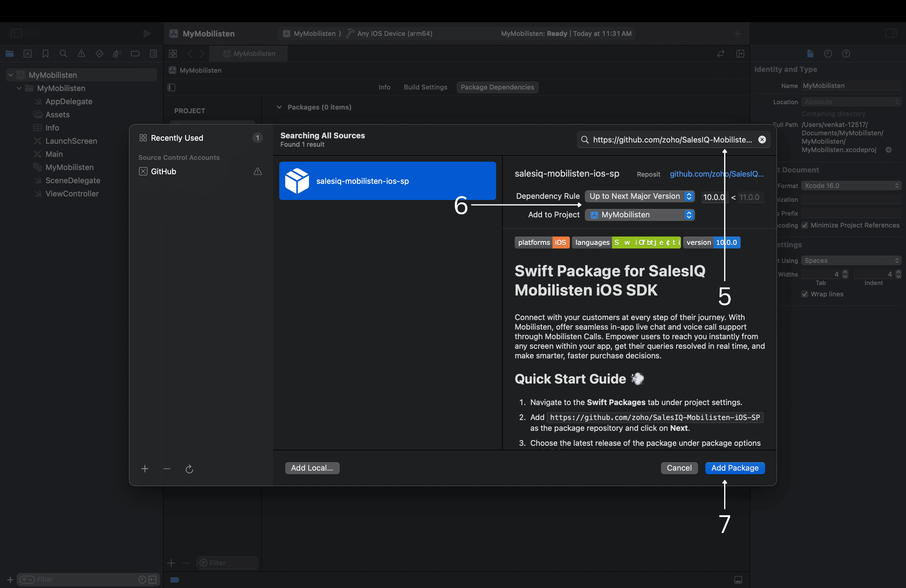This screenshot has height=588, width=906.
Task: Go forward with the editor forward arrow
Action: (x=202, y=54)
